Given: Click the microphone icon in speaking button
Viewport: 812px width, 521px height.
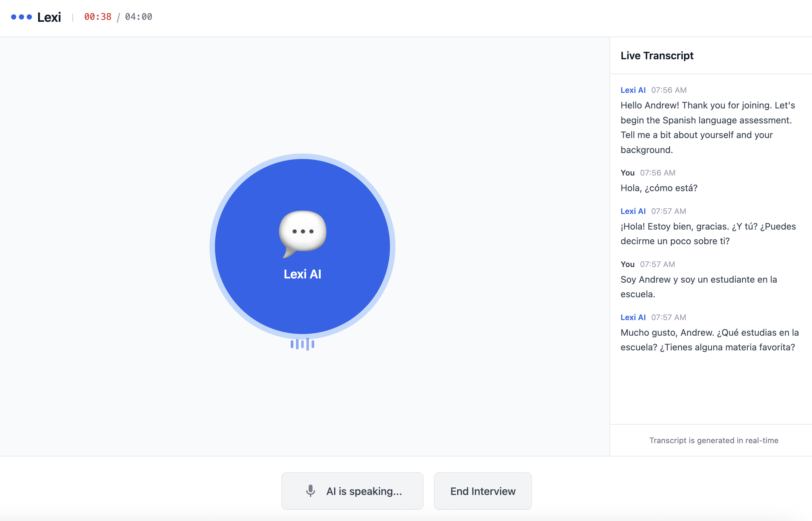Looking at the screenshot, I should click(310, 491).
